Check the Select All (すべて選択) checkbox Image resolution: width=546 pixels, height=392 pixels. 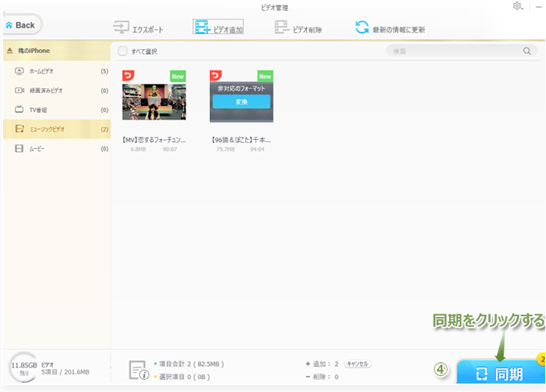pyautogui.click(x=123, y=51)
